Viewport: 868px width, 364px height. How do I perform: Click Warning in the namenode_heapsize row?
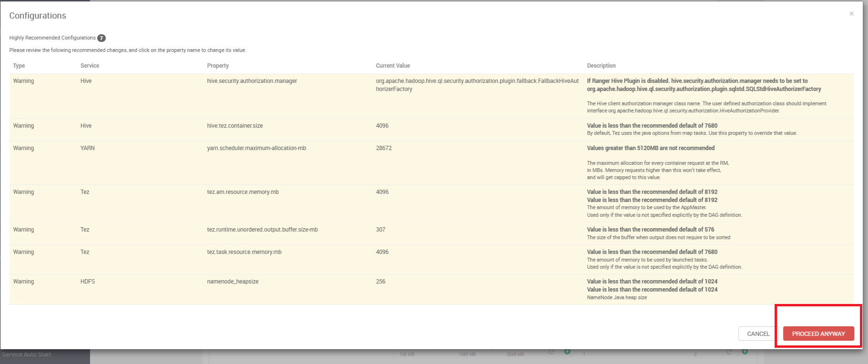[x=24, y=282]
